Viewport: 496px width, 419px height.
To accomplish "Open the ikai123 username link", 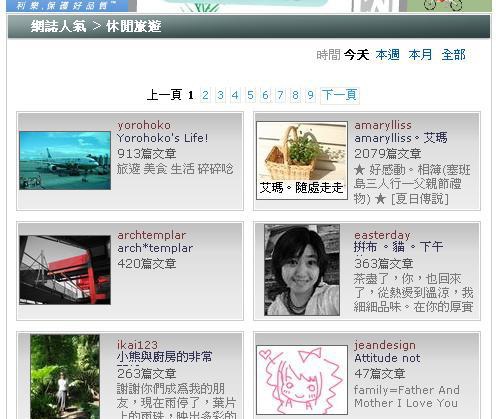I will pos(137,345).
